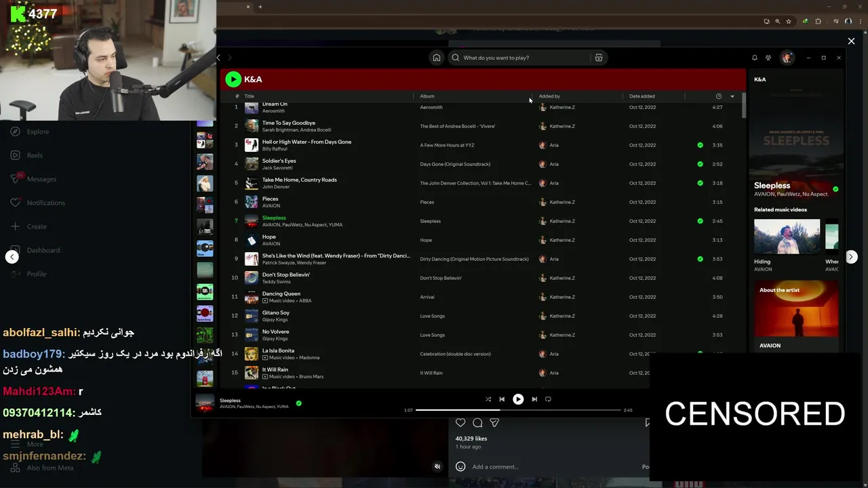Select Time To Say Goodbye track
This screenshot has height=488, width=868.
click(289, 123)
